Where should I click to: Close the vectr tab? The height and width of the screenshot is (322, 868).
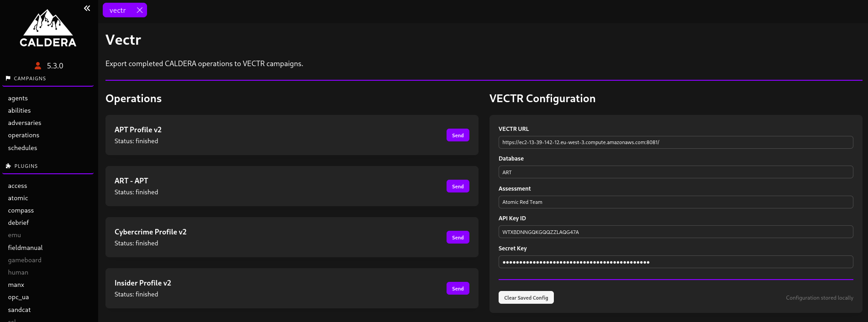click(140, 10)
